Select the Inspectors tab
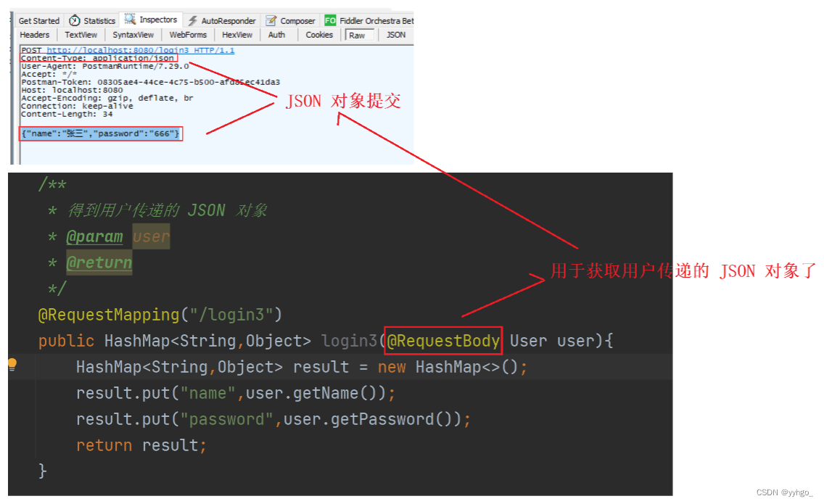Screen dimensions: 824x504 coord(151,20)
